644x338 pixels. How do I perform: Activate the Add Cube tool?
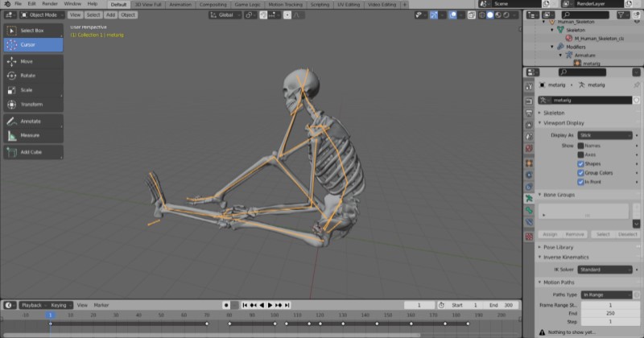click(32, 151)
